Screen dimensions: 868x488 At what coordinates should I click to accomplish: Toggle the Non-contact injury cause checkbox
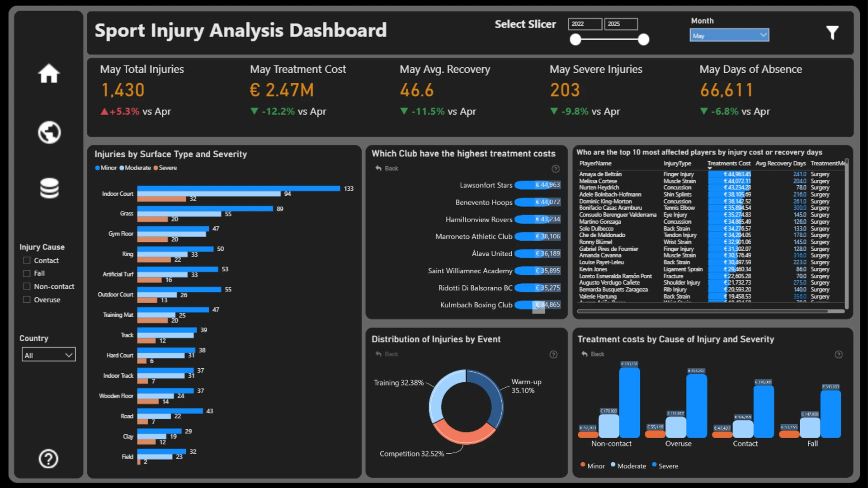click(27, 286)
